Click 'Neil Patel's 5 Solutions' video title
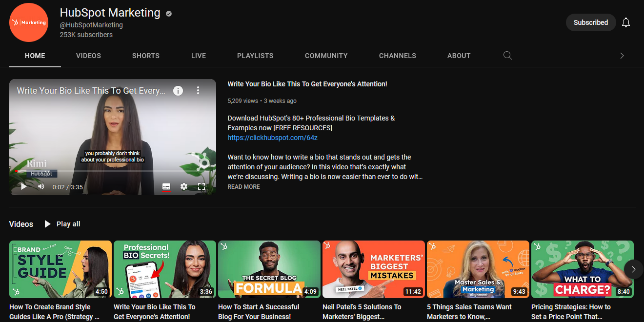 pyautogui.click(x=362, y=312)
